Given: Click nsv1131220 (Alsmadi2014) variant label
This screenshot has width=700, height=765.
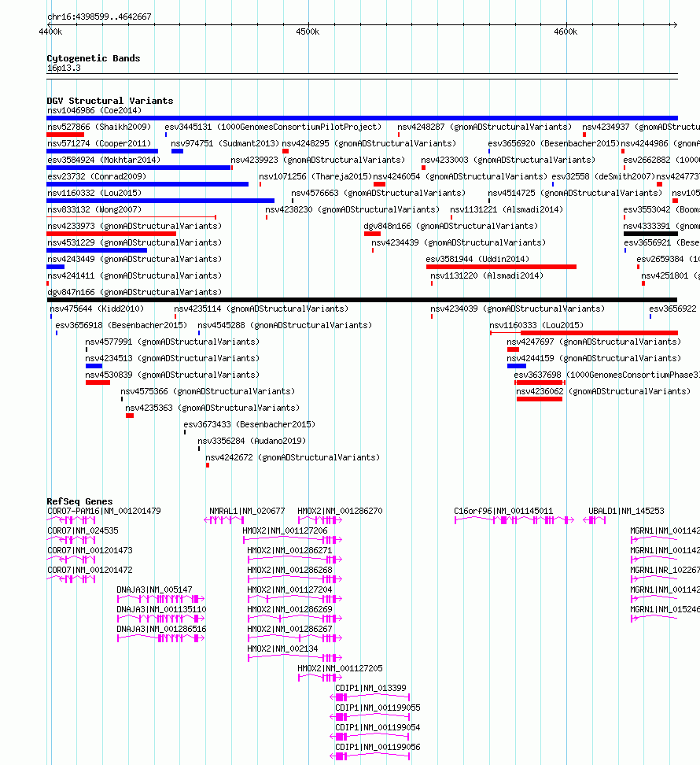Looking at the screenshot, I should [487, 275].
